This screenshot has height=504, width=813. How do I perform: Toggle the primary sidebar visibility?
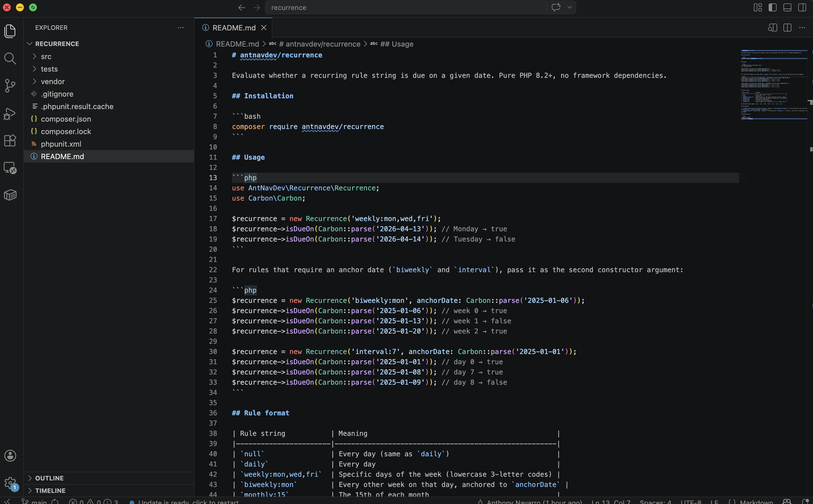tap(773, 7)
